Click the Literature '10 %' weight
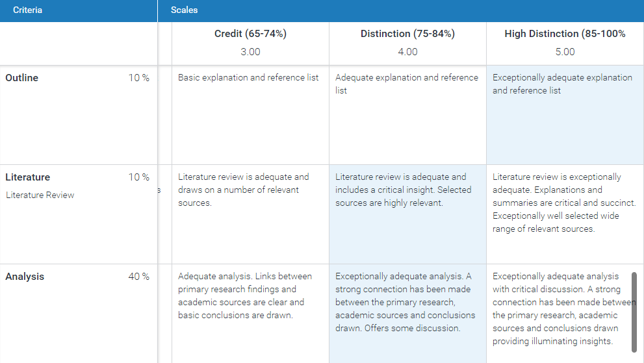 click(139, 177)
